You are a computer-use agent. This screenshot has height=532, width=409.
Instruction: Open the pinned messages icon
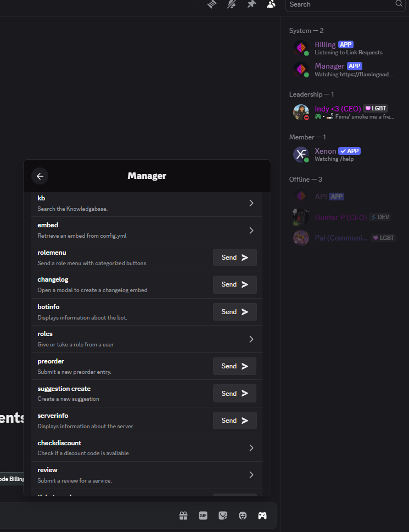(x=251, y=4)
